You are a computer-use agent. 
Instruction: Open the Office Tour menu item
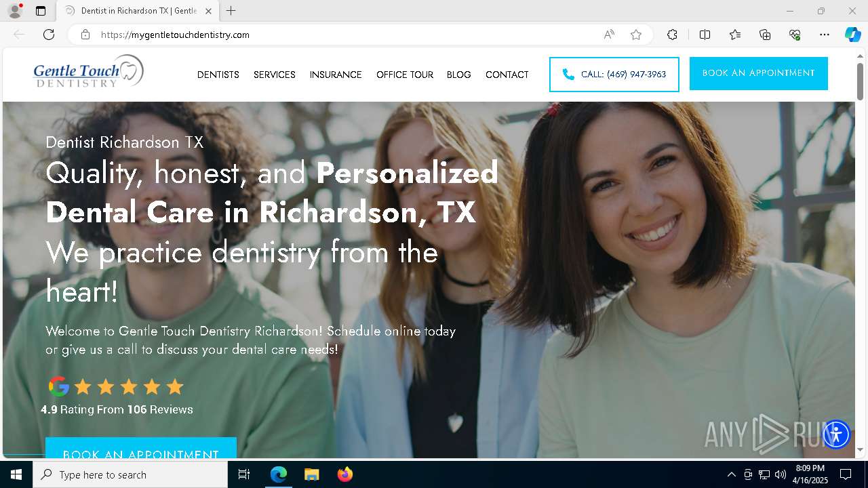[x=405, y=75]
